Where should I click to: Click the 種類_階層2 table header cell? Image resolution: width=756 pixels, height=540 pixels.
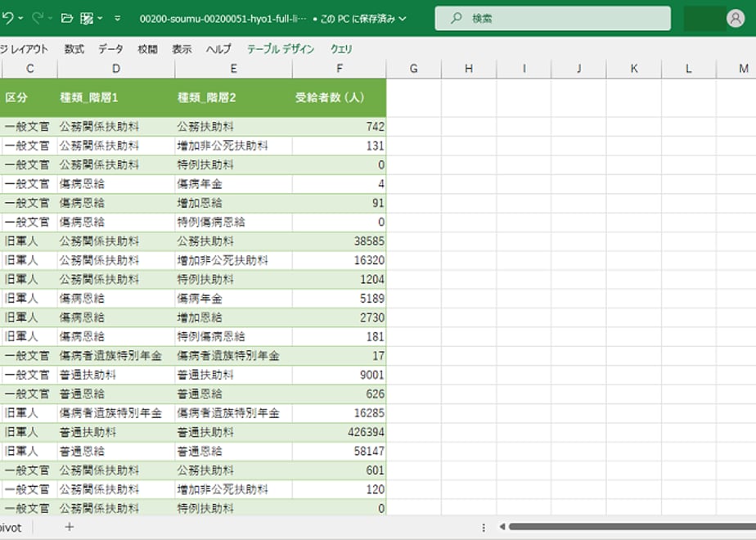(233, 98)
